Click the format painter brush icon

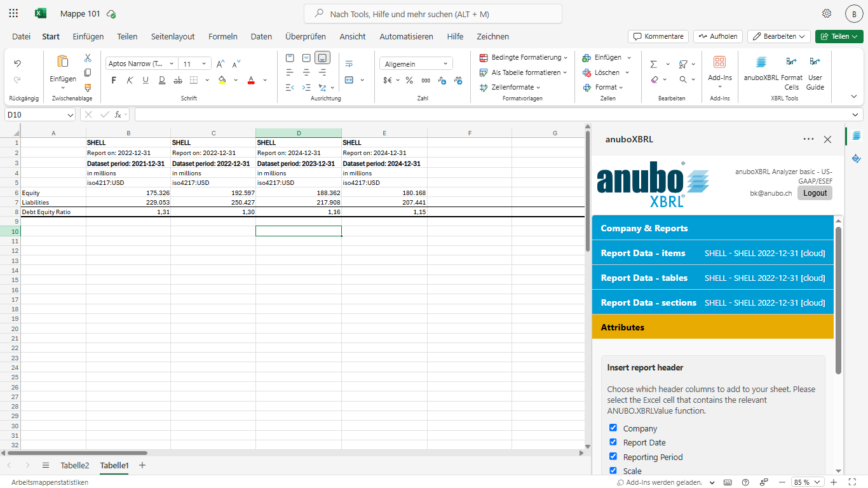click(88, 87)
